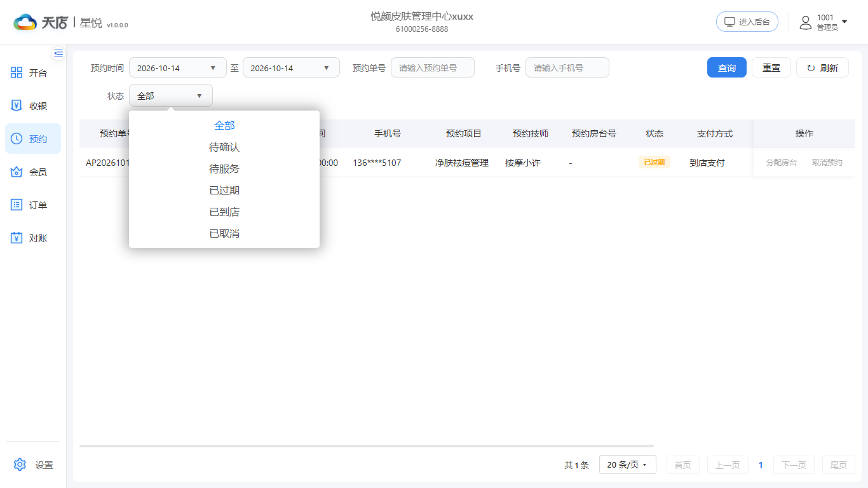The width and height of the screenshot is (868, 488).
Task: Choose 已过期 in the status list
Action: click(x=224, y=191)
